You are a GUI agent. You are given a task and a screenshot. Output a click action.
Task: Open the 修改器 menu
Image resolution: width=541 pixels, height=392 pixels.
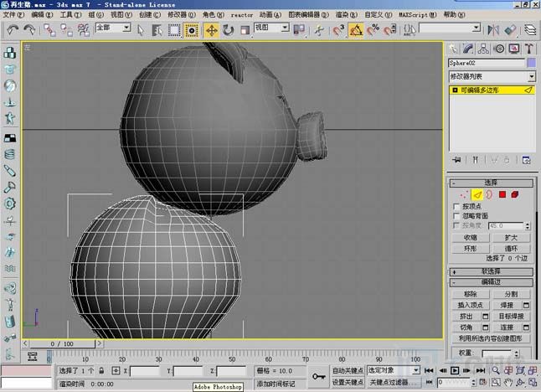coord(182,15)
